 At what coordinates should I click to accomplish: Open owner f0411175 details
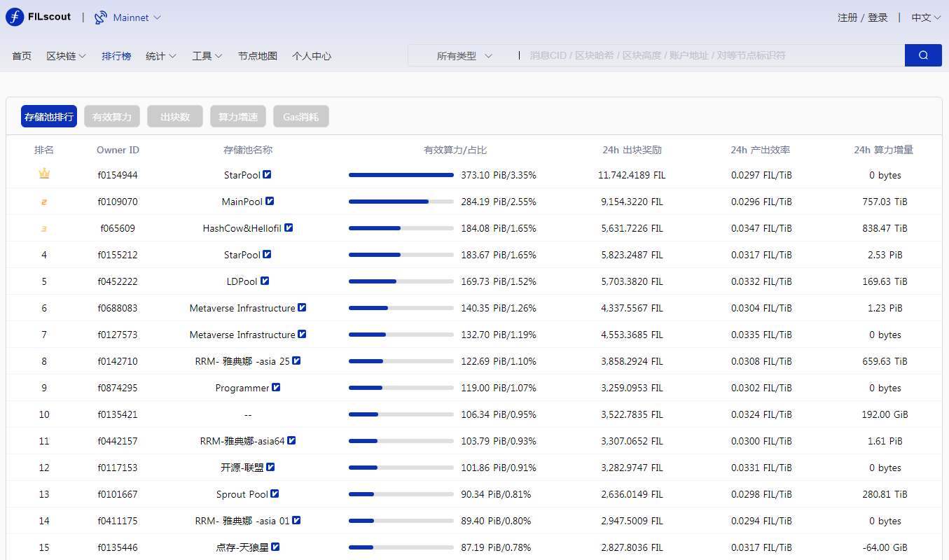tap(118, 521)
